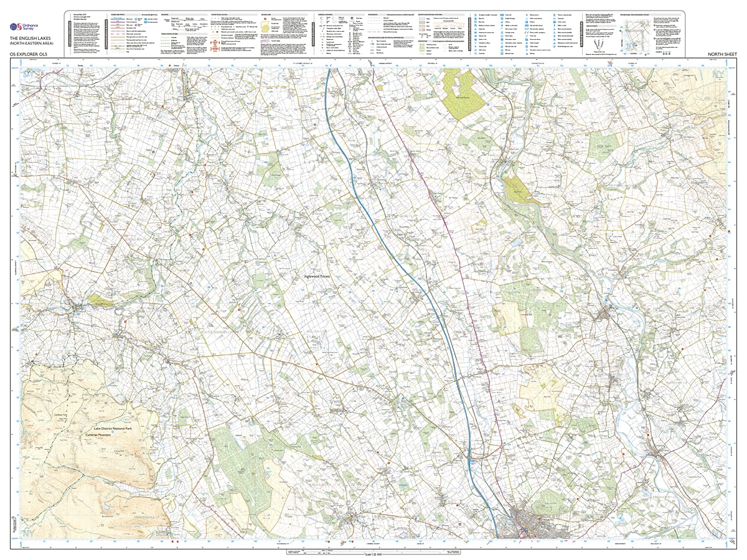
Task: Click the sample grid reference map in the legend
Action: coord(637,36)
